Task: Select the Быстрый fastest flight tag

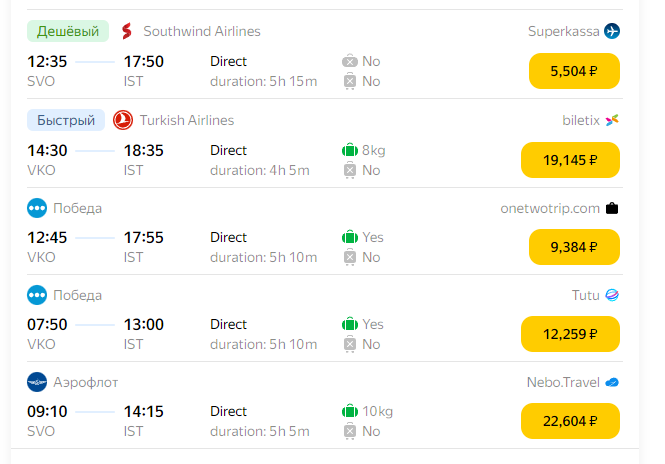Action: [66, 120]
